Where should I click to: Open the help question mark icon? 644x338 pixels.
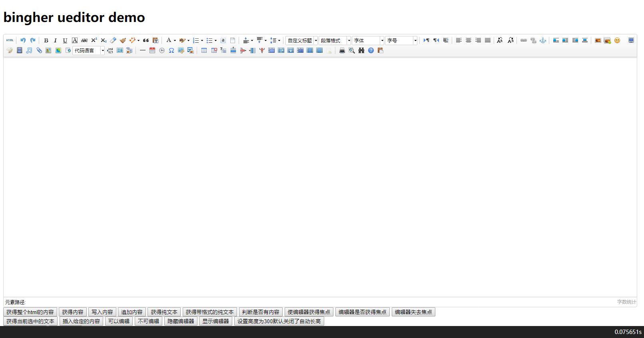(x=371, y=50)
